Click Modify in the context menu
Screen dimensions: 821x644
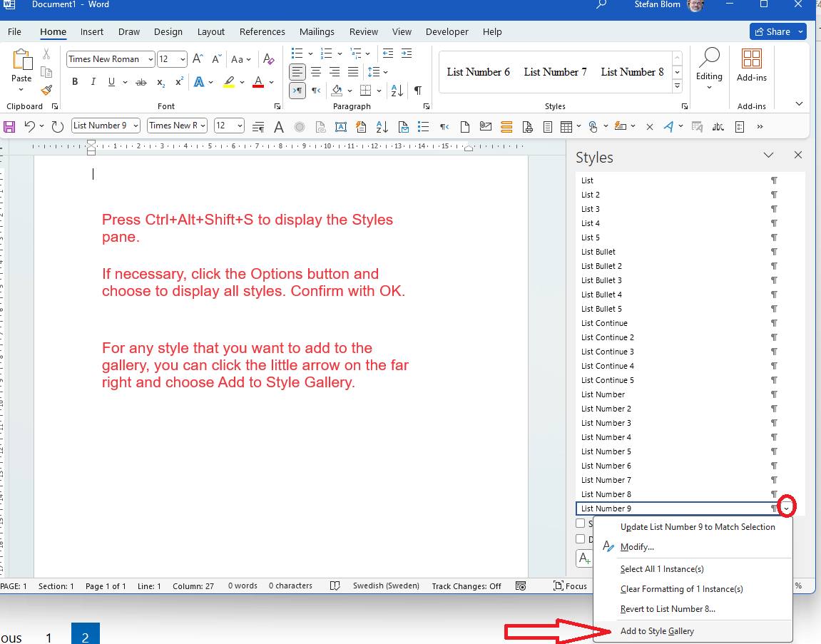[x=637, y=546]
